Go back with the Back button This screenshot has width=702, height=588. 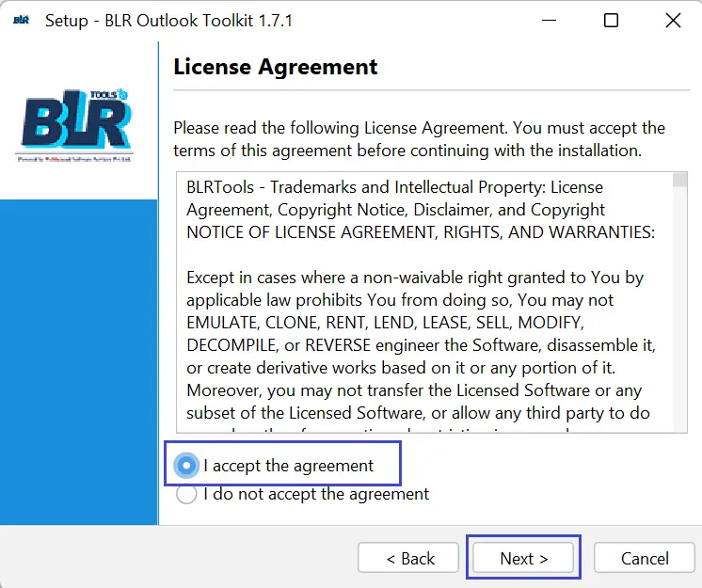pos(408,558)
